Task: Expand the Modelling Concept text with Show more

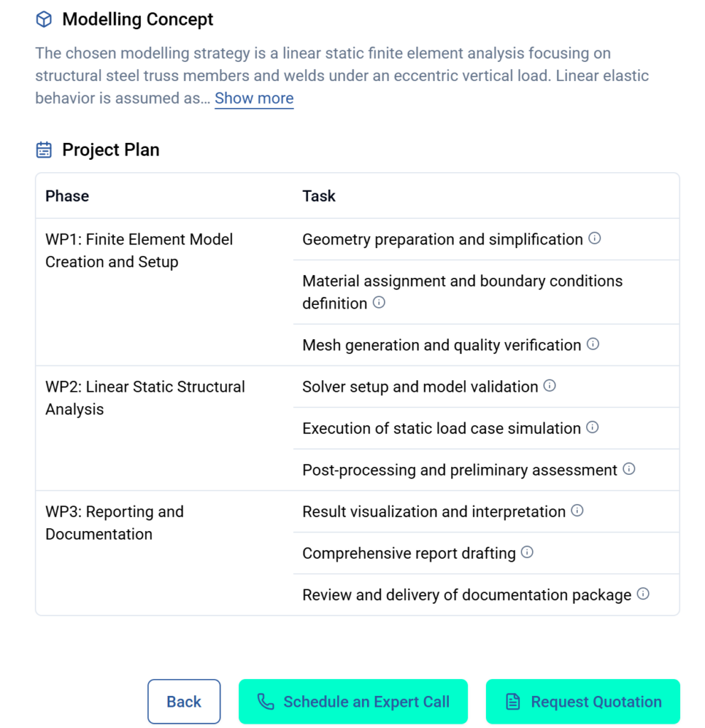Action: click(x=254, y=98)
